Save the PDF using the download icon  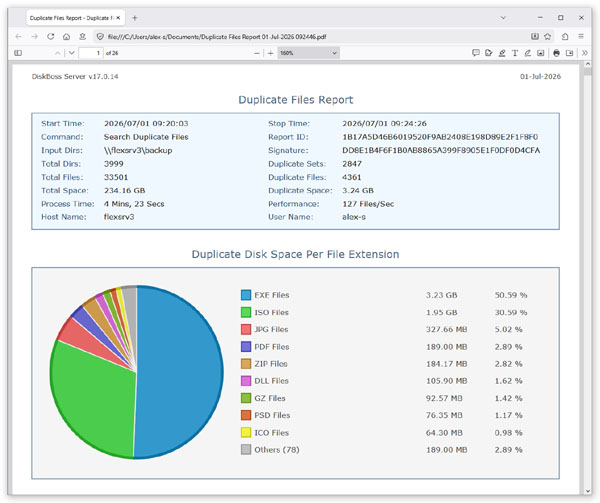[x=569, y=53]
